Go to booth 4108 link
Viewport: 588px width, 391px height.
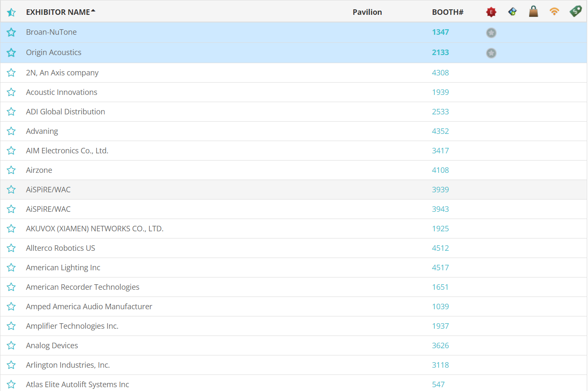pyautogui.click(x=440, y=170)
